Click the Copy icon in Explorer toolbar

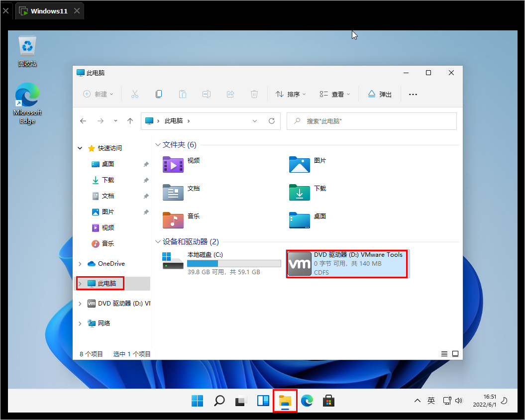tap(158, 94)
